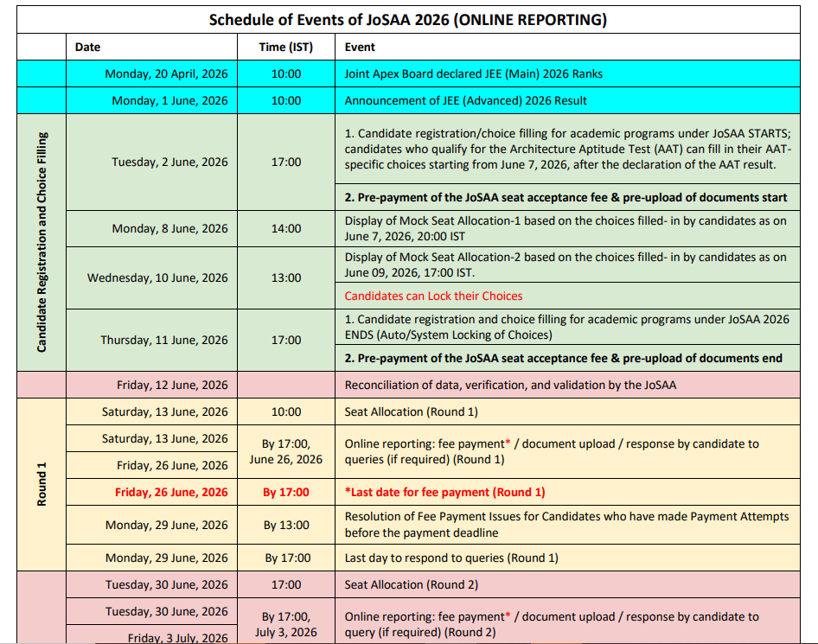Click 'Resolution of Fee Payment Issues for Candidates' text
818x644 pixels.
[566, 525]
